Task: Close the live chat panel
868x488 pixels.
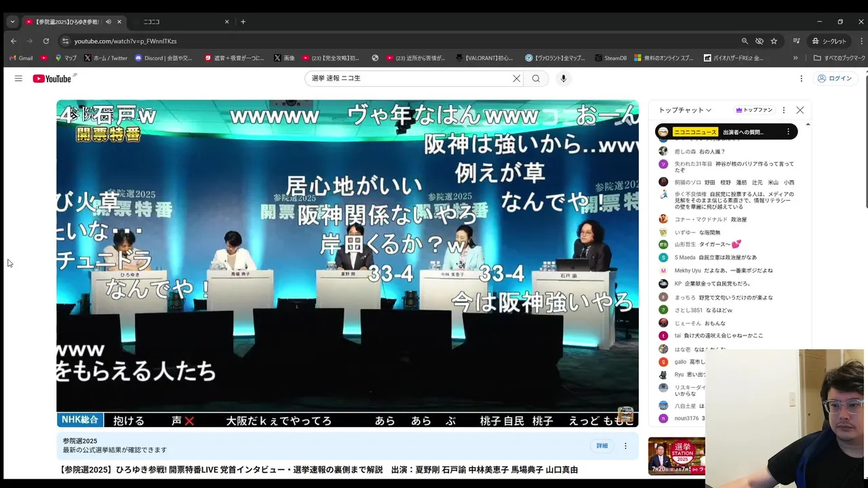Action: 800,110
